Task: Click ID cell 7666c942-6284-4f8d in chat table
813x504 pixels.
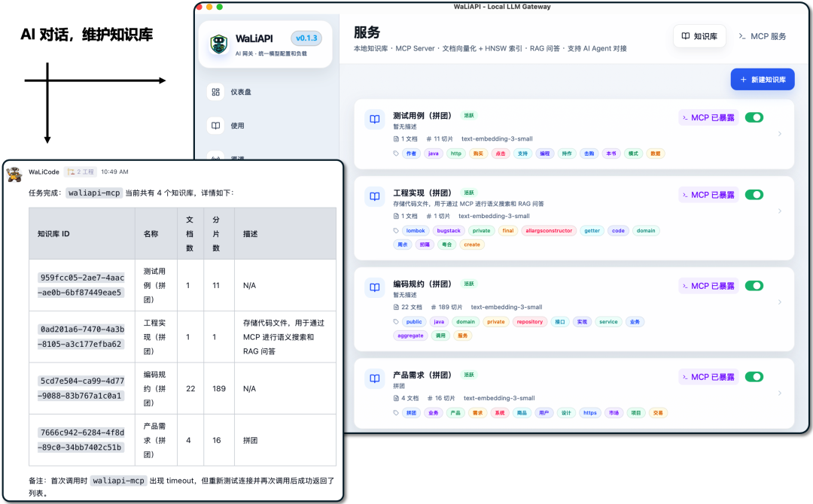Action: [x=82, y=440]
